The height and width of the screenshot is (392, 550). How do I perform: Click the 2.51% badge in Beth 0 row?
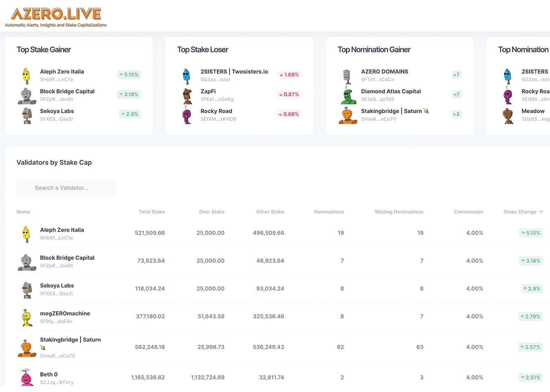coord(531,377)
